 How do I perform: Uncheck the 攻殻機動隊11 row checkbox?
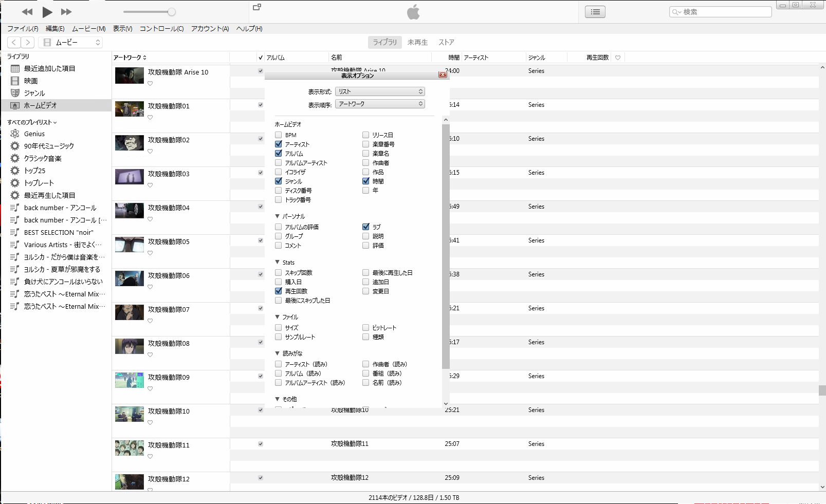pyautogui.click(x=261, y=444)
